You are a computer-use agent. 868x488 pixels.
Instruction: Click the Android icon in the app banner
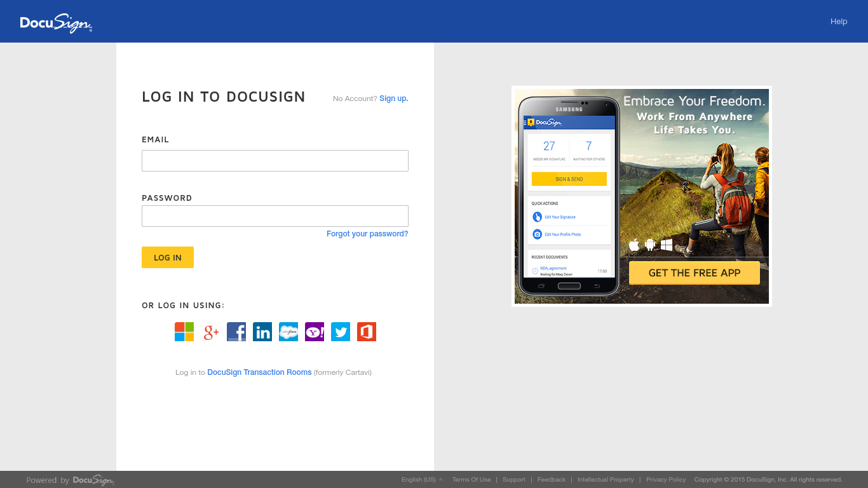[650, 245]
